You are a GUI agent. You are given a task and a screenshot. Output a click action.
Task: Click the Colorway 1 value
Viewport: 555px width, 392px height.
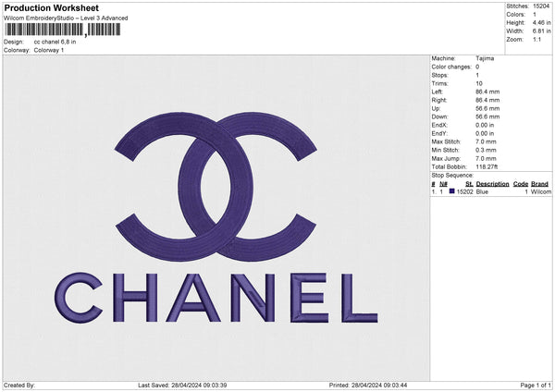(x=49, y=50)
